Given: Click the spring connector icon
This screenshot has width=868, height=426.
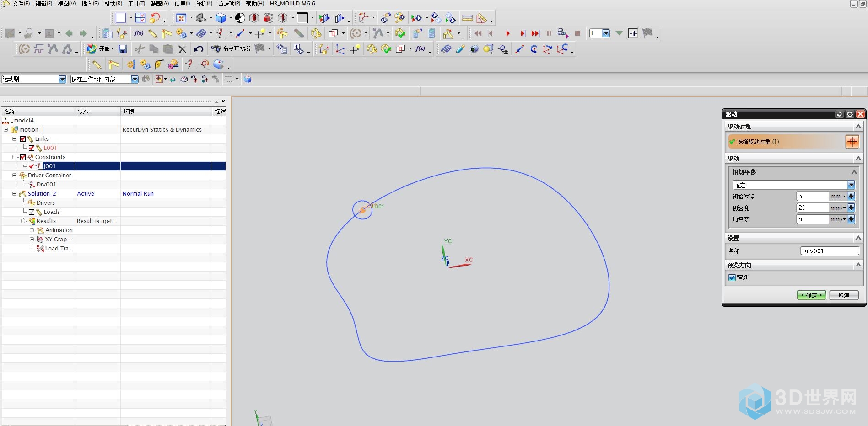Looking at the screenshot, I should point(201,33).
